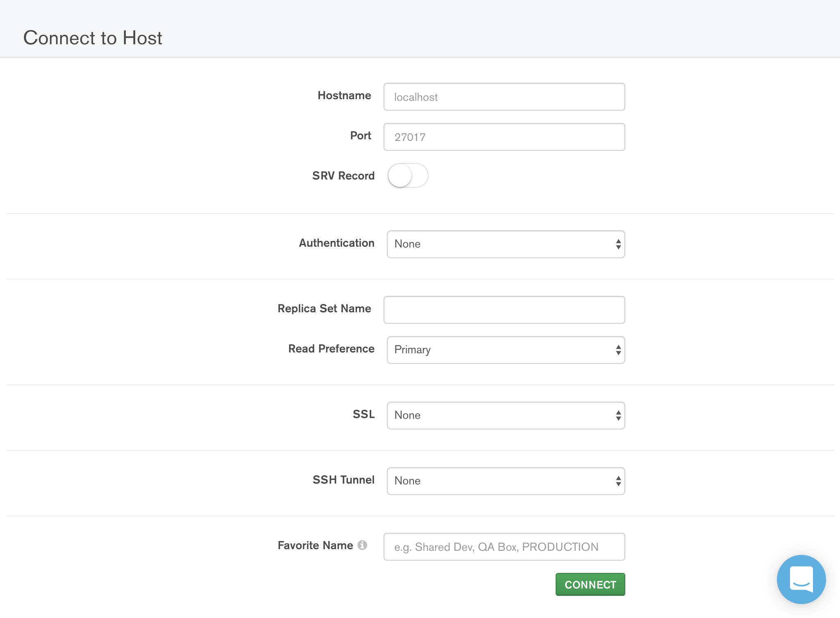The image size is (840, 618).
Task: Enter a value in Port field
Action: [x=504, y=136]
